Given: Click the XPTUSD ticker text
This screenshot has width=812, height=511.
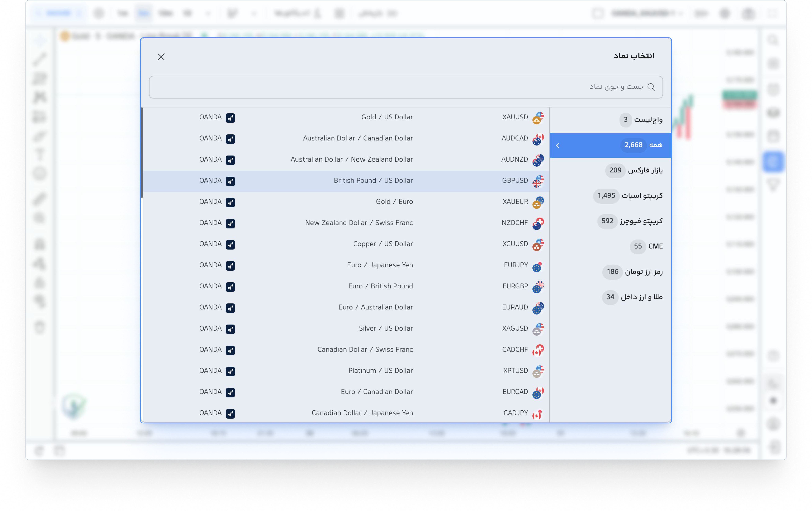Looking at the screenshot, I should (x=516, y=371).
